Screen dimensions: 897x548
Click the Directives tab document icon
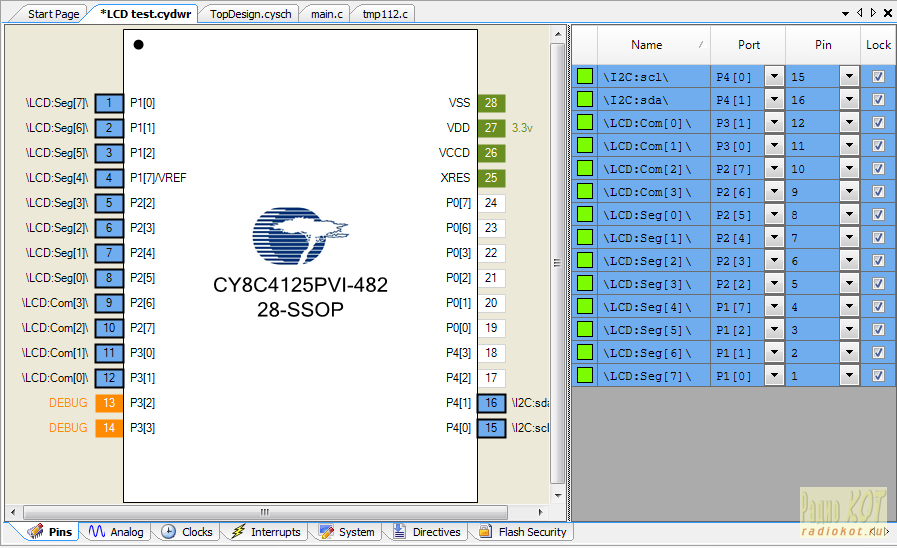point(399,531)
